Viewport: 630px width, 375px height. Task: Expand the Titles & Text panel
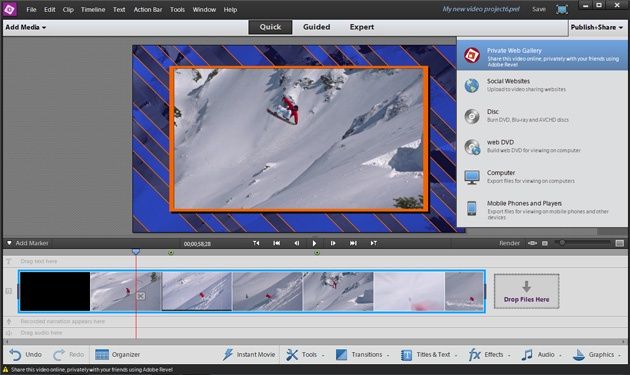coord(429,355)
